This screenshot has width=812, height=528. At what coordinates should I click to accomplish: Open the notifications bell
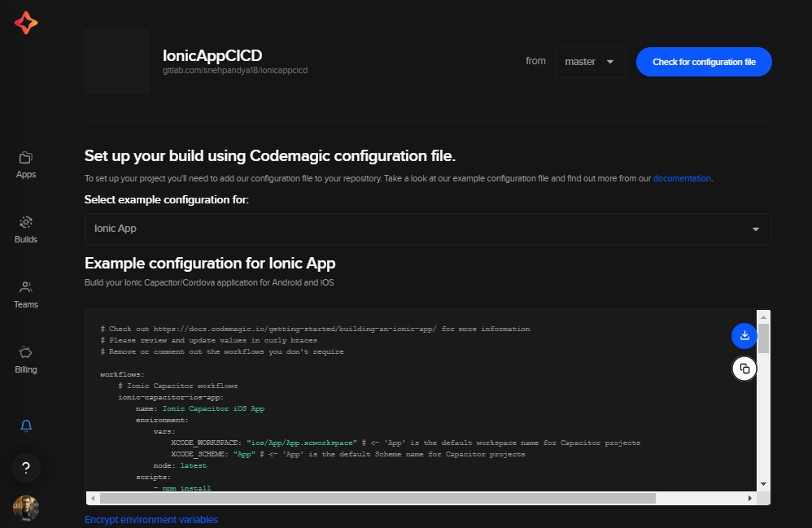[26, 425]
